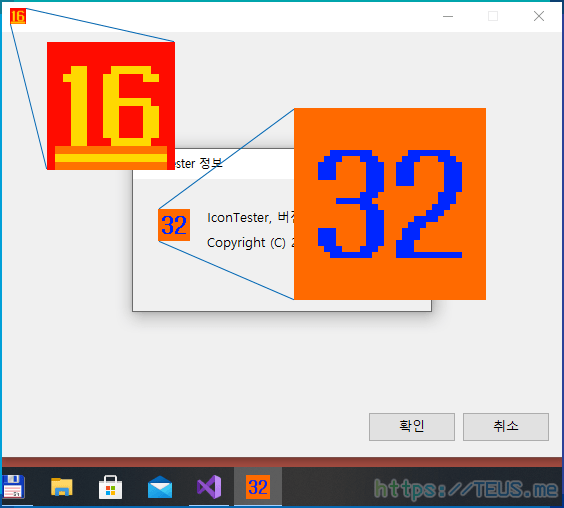Click the IconTester version text
The width and height of the screenshot is (564, 508).
(x=251, y=217)
